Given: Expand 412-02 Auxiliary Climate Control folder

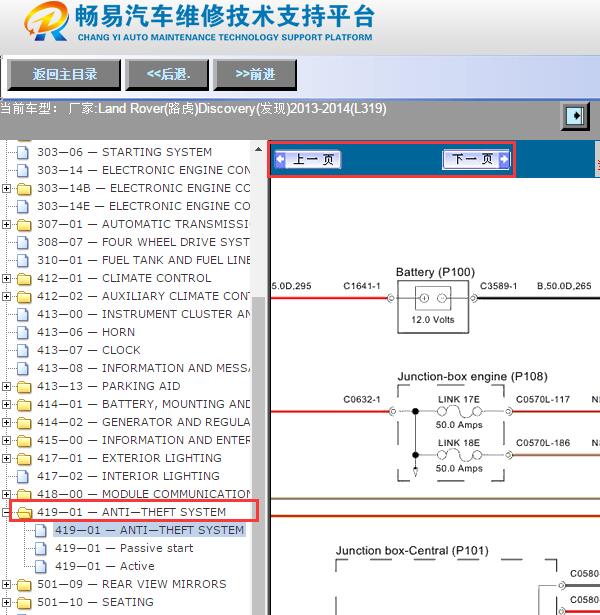Looking at the screenshot, I should 6,297.
